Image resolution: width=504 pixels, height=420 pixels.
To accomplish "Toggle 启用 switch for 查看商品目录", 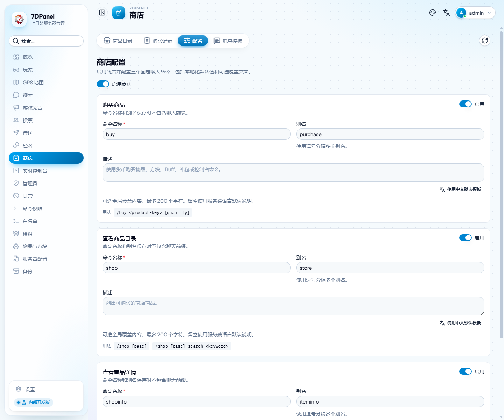I will pos(465,238).
